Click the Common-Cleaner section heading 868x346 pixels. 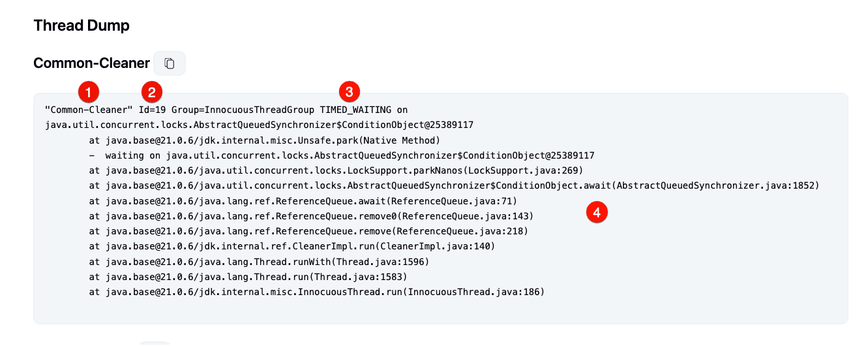91,63
